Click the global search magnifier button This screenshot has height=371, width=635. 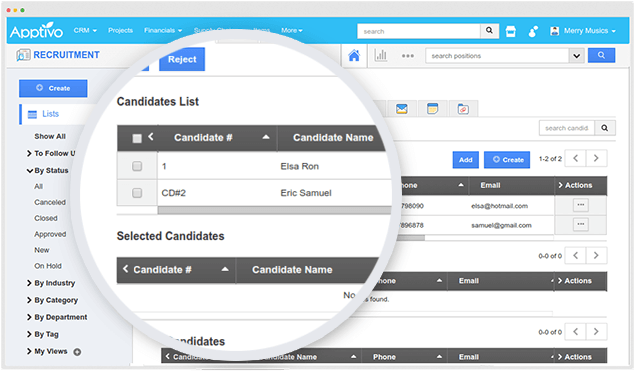[x=489, y=30]
